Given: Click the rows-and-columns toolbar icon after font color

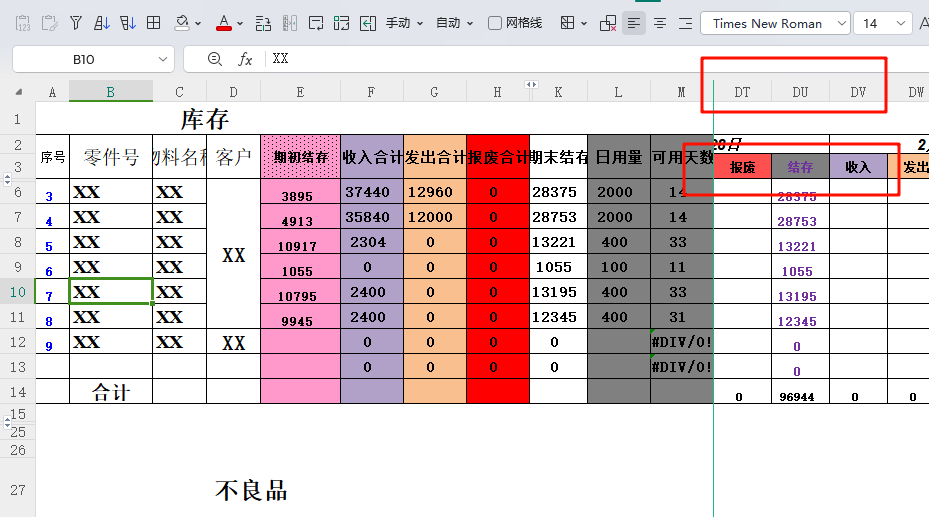Looking at the screenshot, I should (263, 24).
